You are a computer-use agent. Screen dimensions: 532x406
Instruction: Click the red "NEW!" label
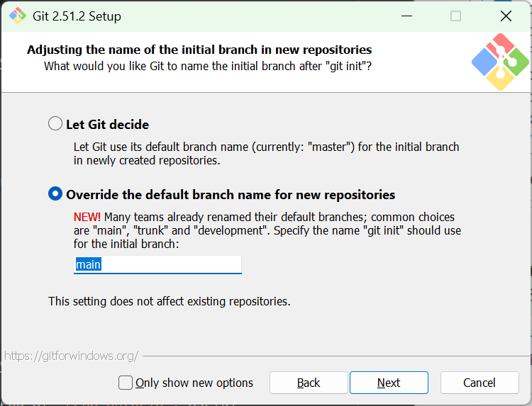(x=87, y=217)
